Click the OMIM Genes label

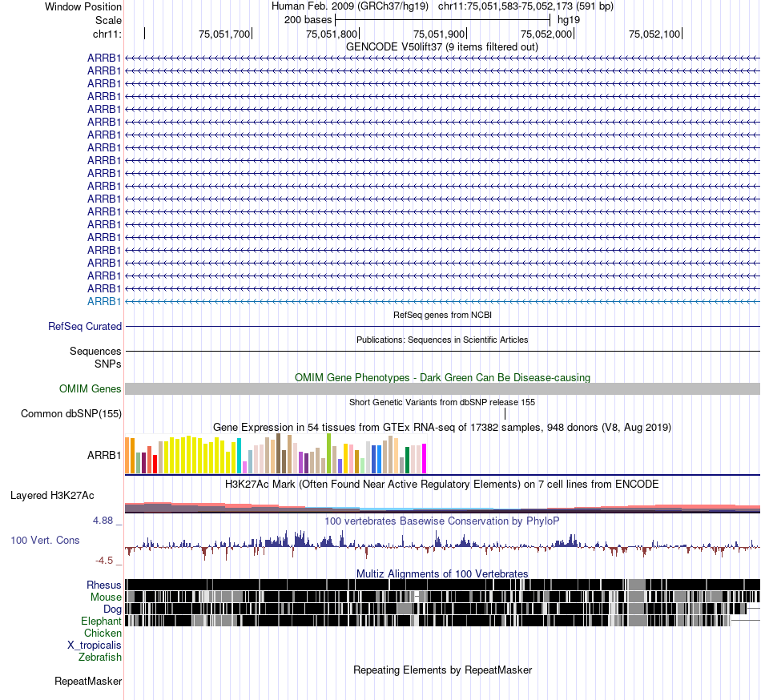pos(90,389)
